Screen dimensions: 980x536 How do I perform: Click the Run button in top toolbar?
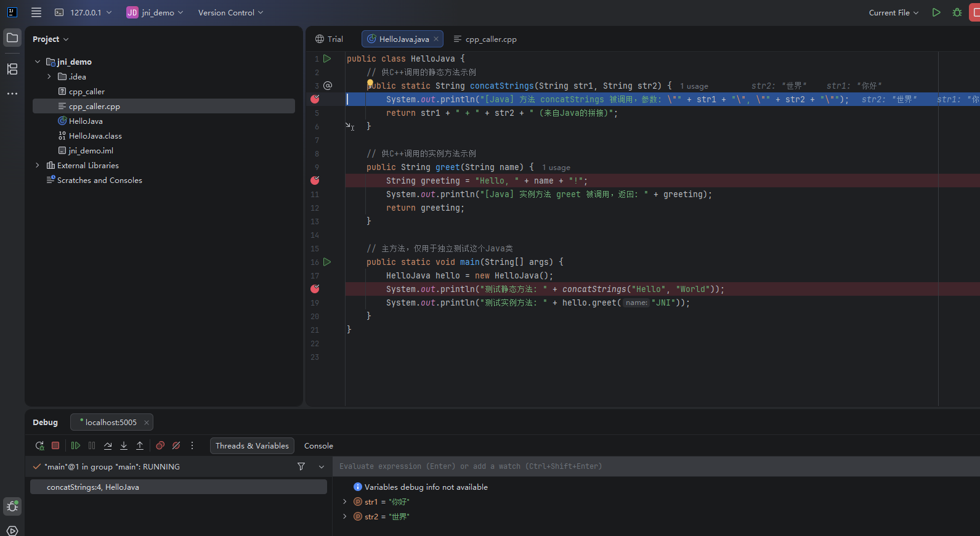936,12
